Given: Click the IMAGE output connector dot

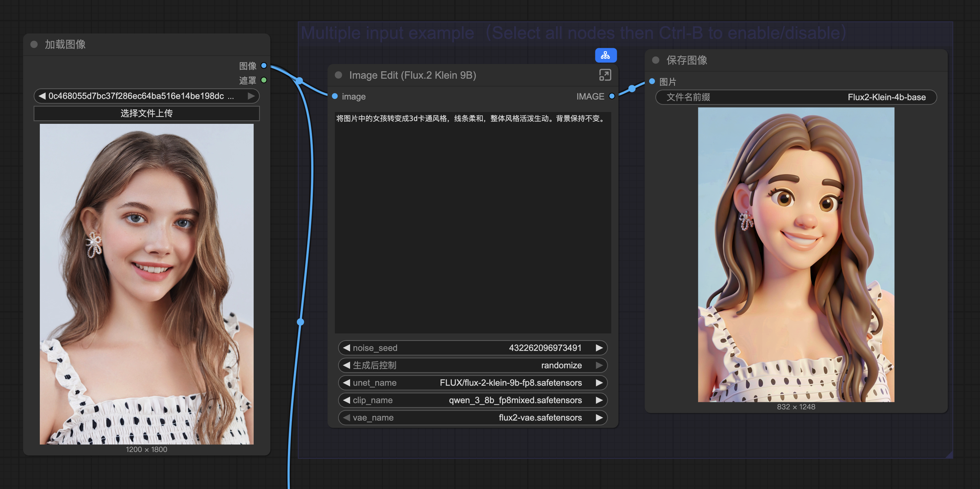Looking at the screenshot, I should (x=612, y=96).
